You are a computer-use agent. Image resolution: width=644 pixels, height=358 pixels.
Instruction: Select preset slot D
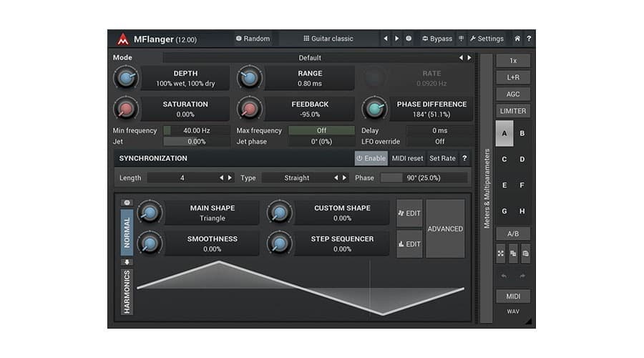[522, 159]
